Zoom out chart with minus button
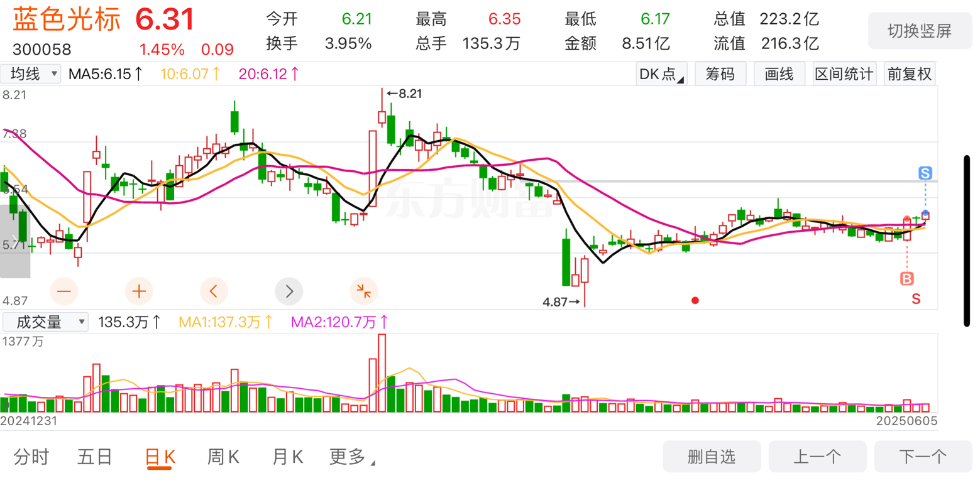980x483 pixels. click(64, 291)
